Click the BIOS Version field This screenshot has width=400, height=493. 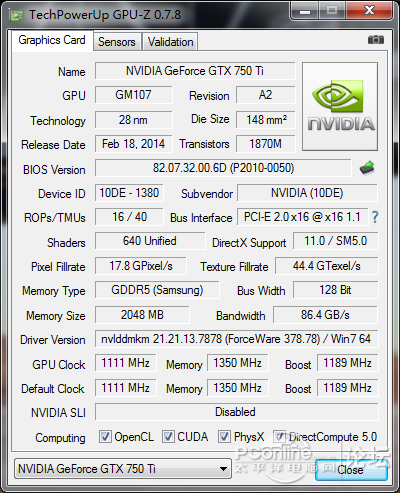pyautogui.click(x=223, y=168)
